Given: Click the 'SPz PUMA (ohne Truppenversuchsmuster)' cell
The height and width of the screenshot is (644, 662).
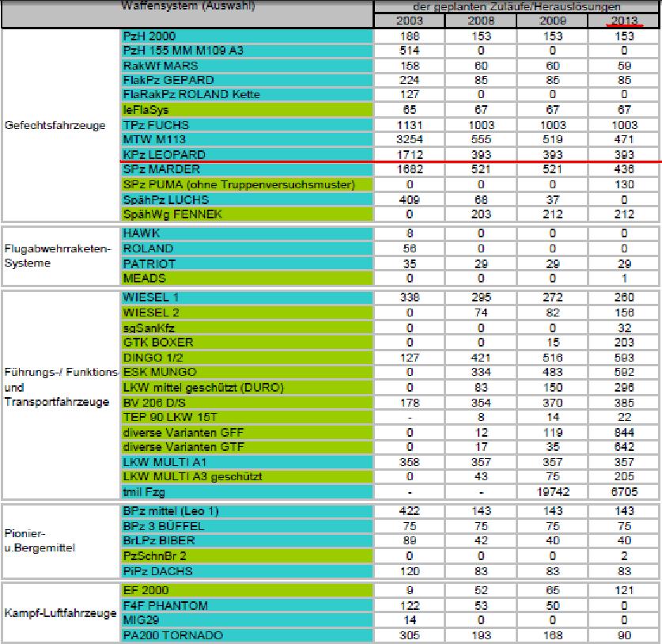Looking at the screenshot, I should pos(248,184).
